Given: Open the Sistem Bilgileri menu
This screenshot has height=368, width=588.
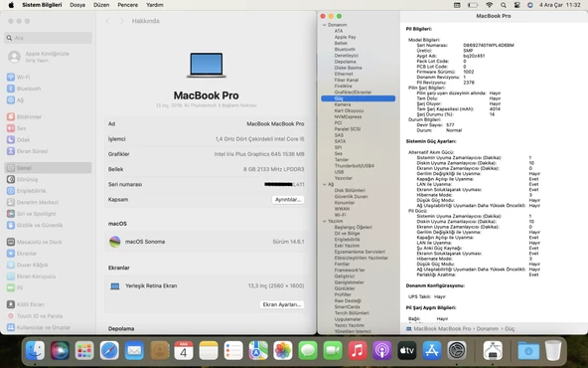Looking at the screenshot, I should tap(42, 5).
